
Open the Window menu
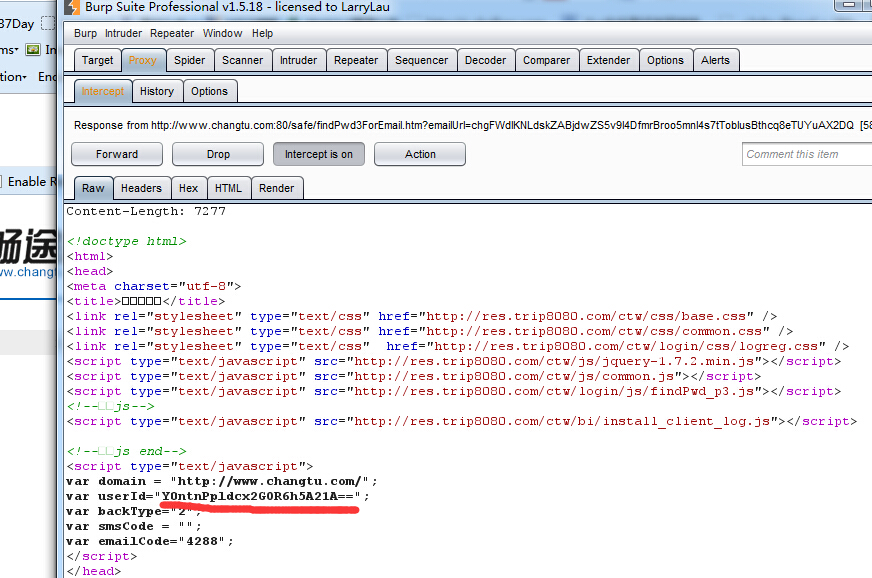click(x=222, y=33)
